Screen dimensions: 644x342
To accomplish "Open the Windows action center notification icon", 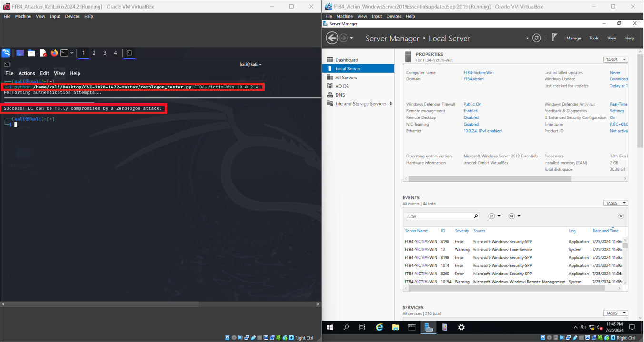I will pyautogui.click(x=632, y=327).
